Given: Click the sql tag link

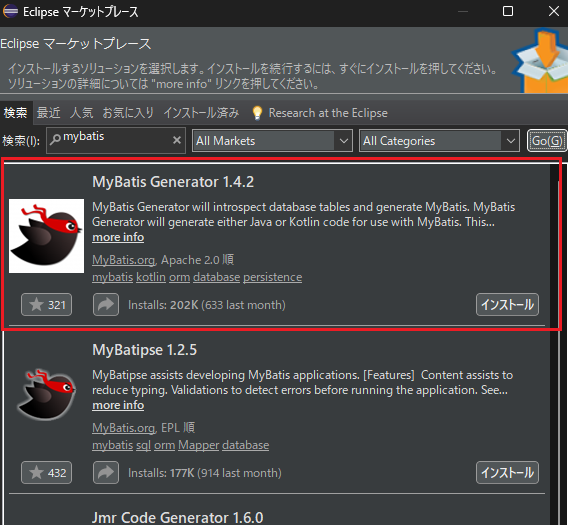Looking at the screenshot, I should pos(143,445).
